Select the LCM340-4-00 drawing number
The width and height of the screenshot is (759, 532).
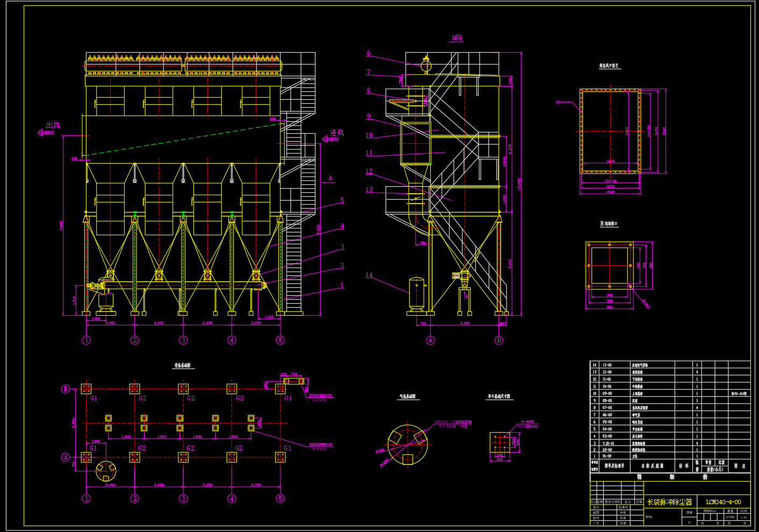pos(723,502)
